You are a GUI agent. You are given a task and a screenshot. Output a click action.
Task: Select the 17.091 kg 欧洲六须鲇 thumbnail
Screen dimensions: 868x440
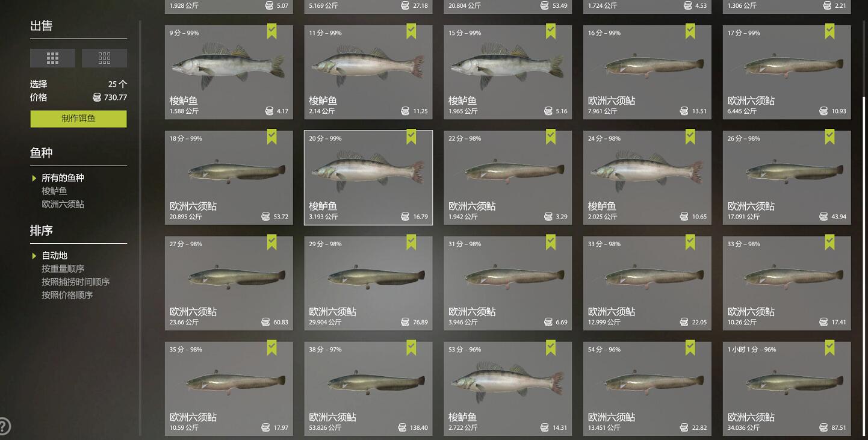787,178
